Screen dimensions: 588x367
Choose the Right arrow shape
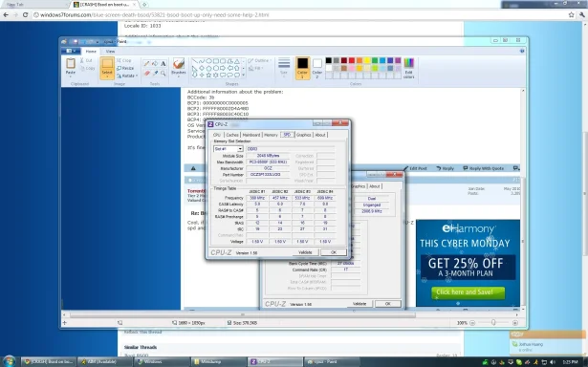click(x=223, y=68)
